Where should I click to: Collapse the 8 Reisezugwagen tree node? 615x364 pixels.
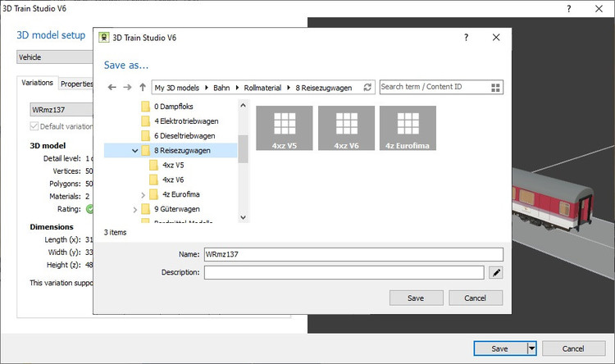point(134,151)
